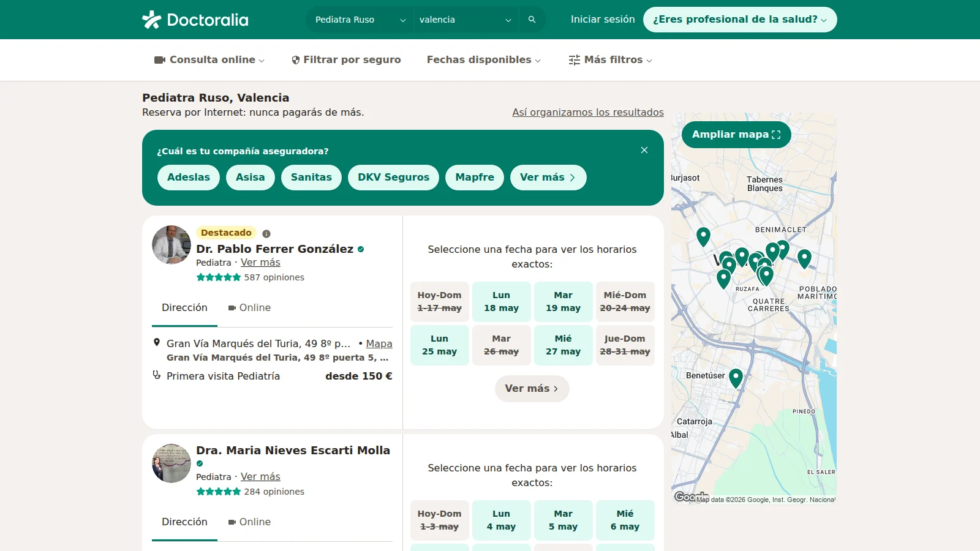Image resolution: width=980 pixels, height=551 pixels.
Task: Open Dra. Maria Nieves Escarti Molla name link
Action: tap(293, 451)
